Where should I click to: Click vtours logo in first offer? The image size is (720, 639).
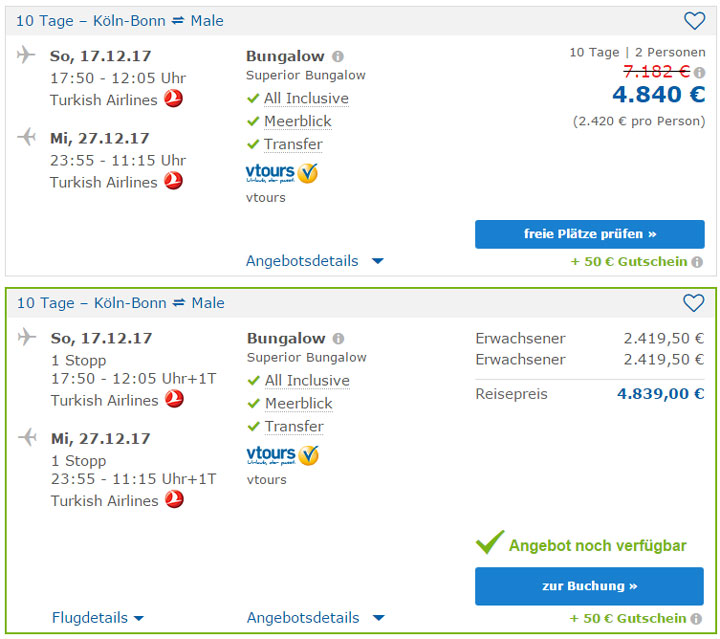click(x=281, y=173)
